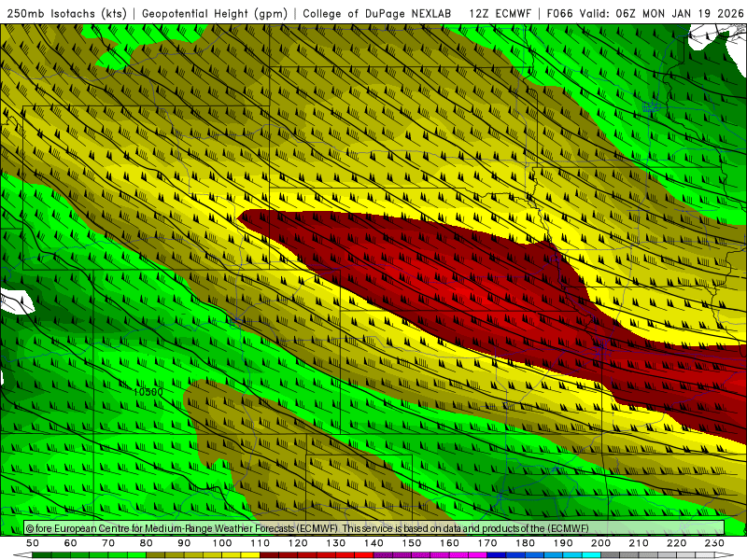
Task: Click the '140' colorbar scale label
Action: (x=373, y=543)
